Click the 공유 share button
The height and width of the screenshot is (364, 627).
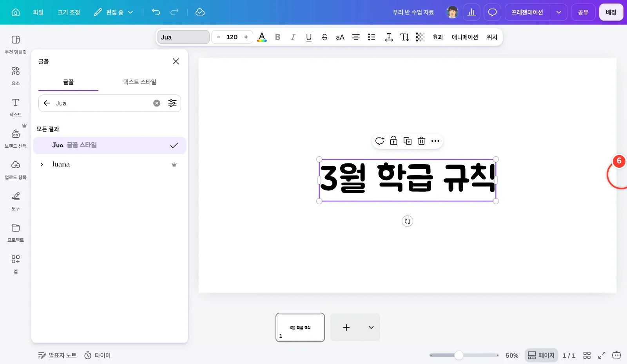[x=583, y=12]
